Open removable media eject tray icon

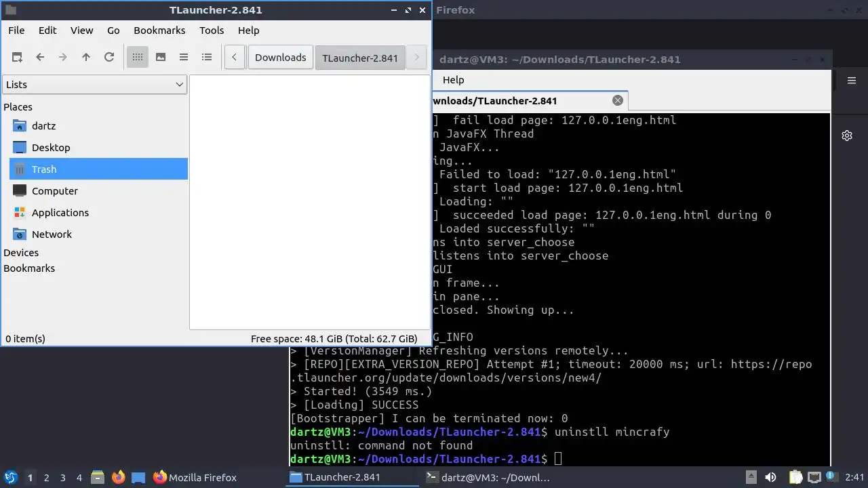(x=751, y=477)
